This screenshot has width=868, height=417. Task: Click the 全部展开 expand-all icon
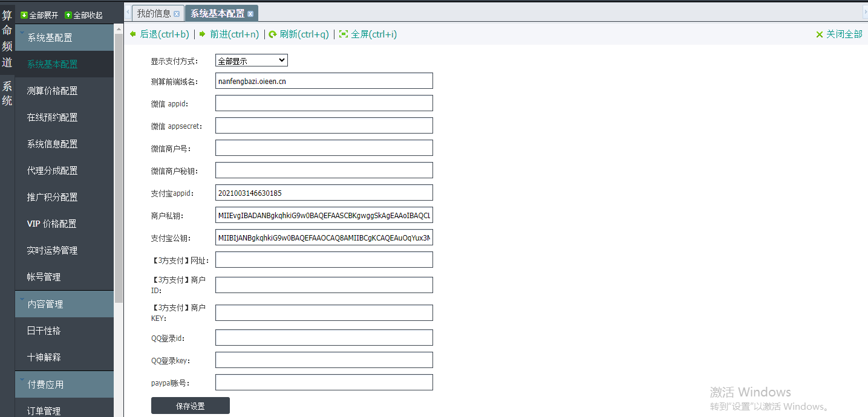(24, 15)
